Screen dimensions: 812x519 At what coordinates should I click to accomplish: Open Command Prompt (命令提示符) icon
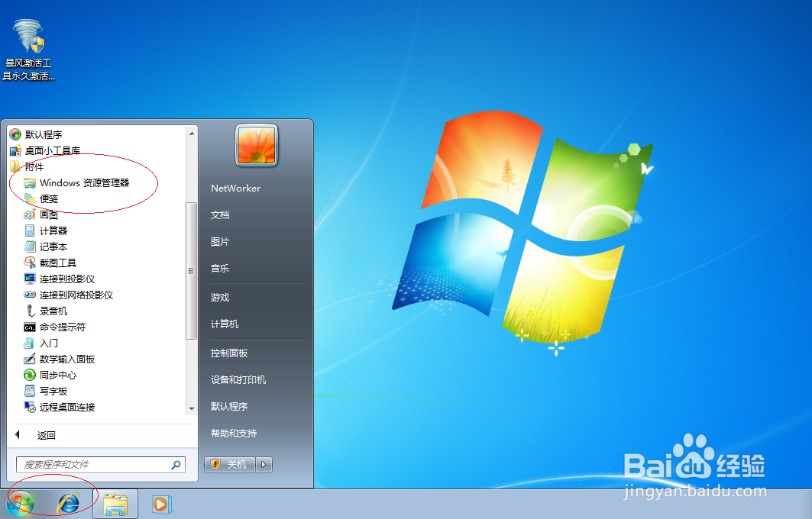click(30, 327)
